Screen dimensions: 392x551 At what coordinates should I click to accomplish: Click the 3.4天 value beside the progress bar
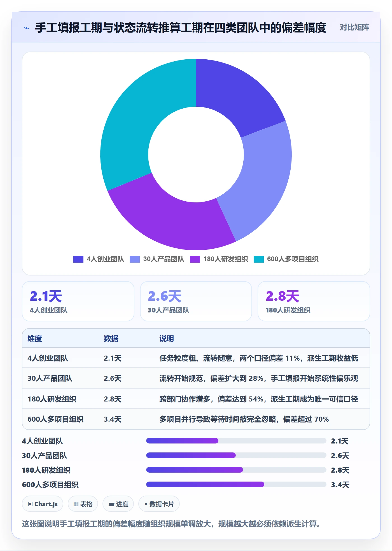340,485
